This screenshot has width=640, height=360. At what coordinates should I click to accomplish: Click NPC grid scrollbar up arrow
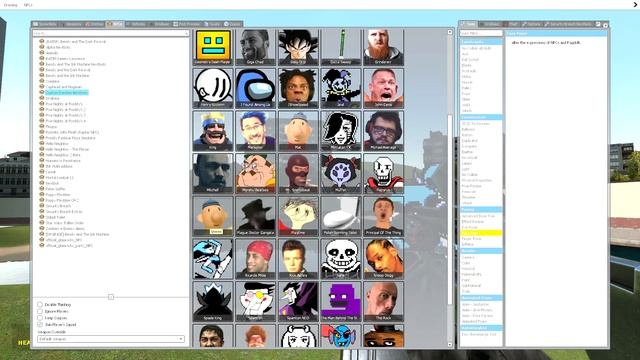tap(450, 32)
